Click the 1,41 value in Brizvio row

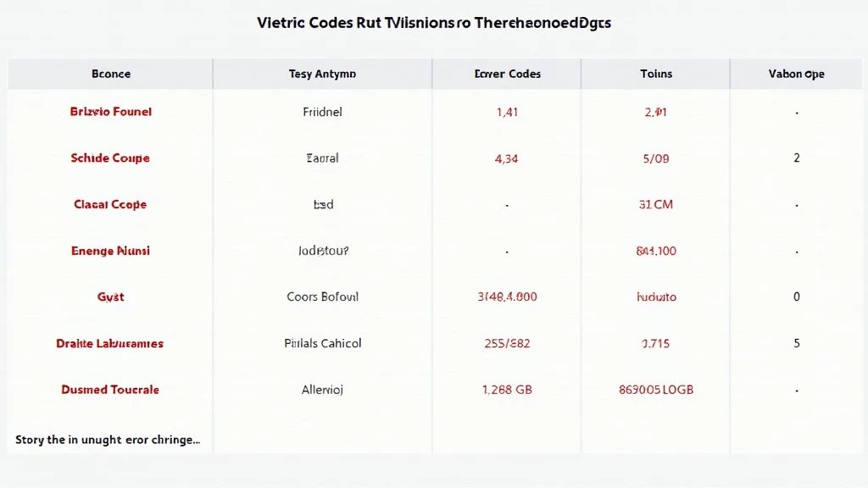[507, 112]
